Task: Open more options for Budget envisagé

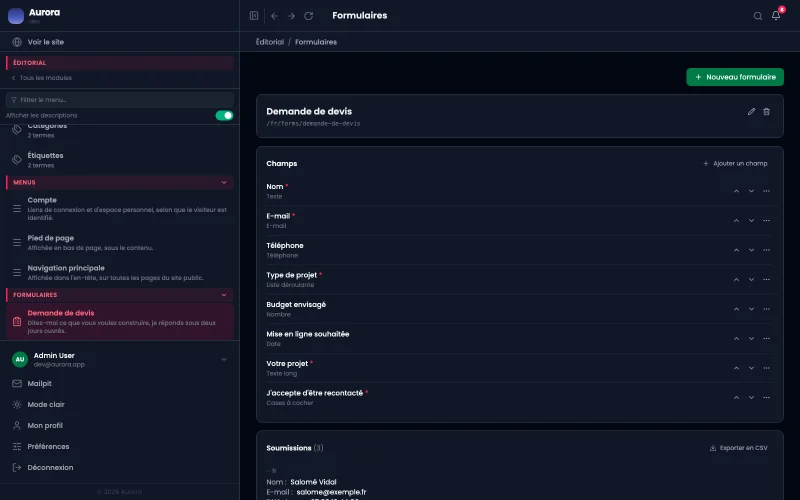Action: [766, 309]
